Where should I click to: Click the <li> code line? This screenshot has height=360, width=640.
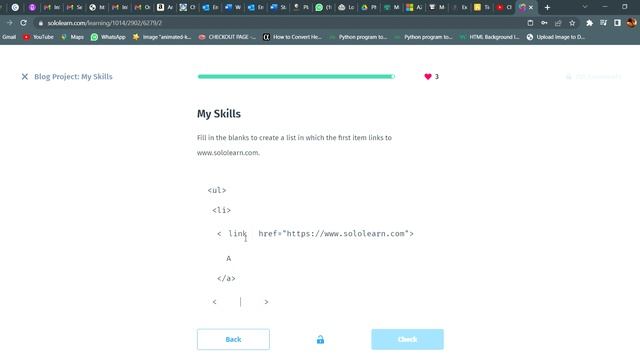[221, 211]
